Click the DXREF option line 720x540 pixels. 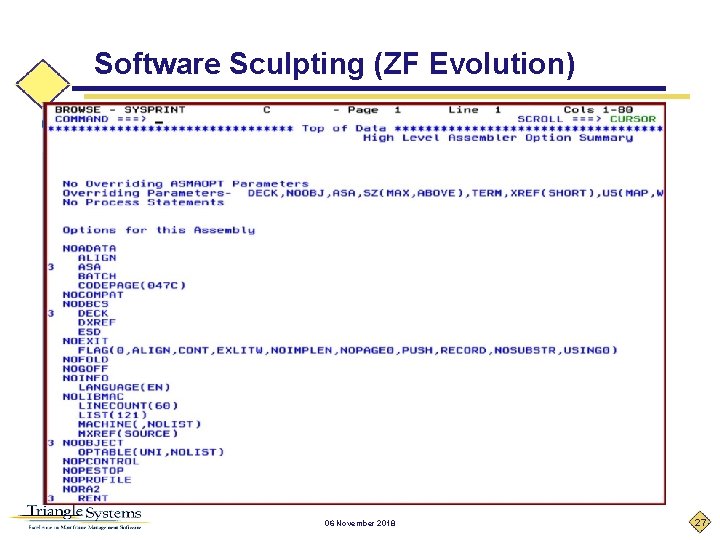[x=97, y=323]
